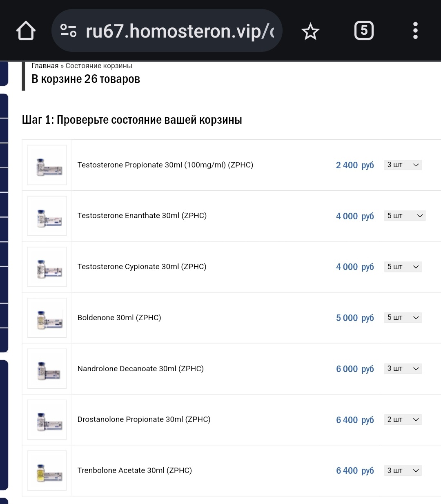Tap the browser home icon
Screen dimensions: 441x504
coord(26,31)
